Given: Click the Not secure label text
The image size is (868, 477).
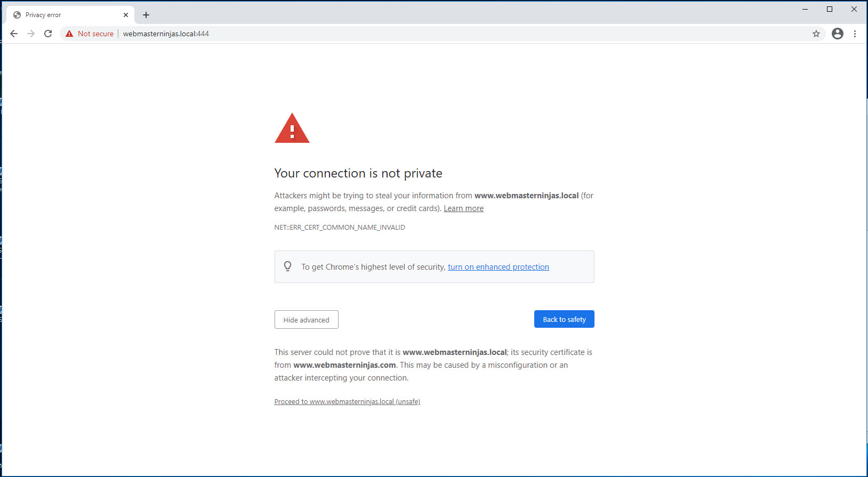Looking at the screenshot, I should 95,33.
